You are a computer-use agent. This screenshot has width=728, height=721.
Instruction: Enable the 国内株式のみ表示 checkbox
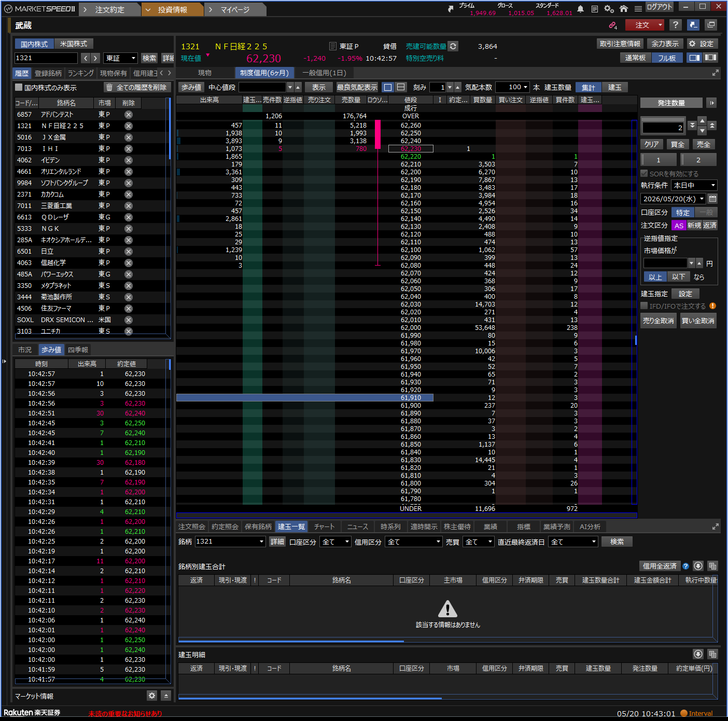tap(19, 87)
